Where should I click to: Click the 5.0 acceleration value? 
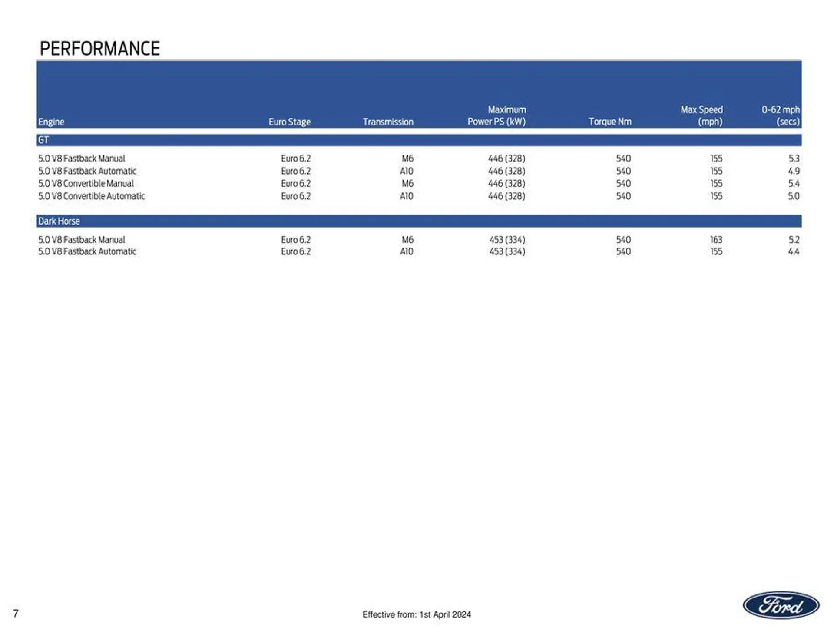794,196
